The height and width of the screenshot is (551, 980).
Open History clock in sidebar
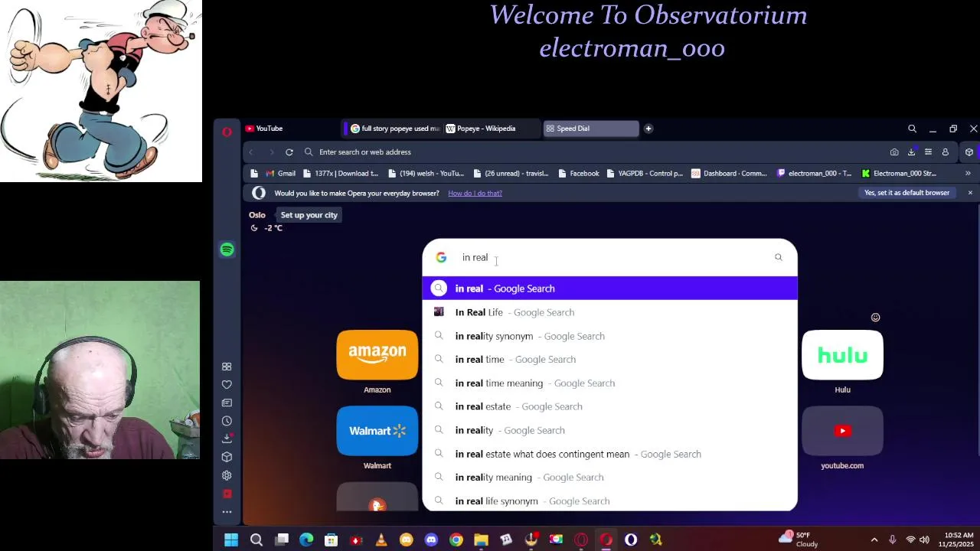point(227,421)
